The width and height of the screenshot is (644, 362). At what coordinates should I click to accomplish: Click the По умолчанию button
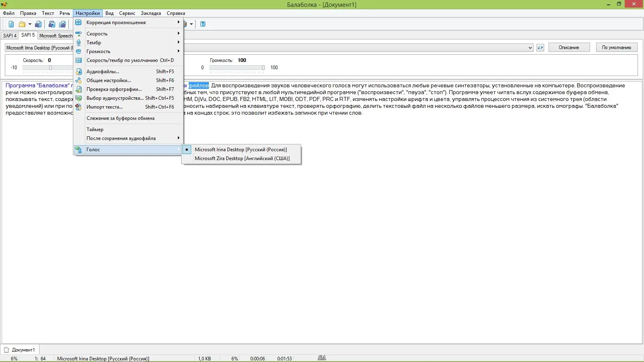617,47
